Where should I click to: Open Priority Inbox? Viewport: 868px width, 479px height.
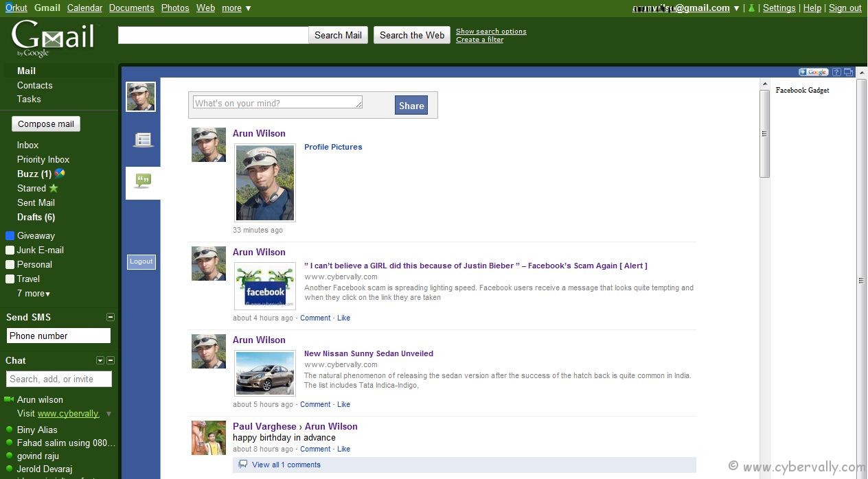coord(43,159)
